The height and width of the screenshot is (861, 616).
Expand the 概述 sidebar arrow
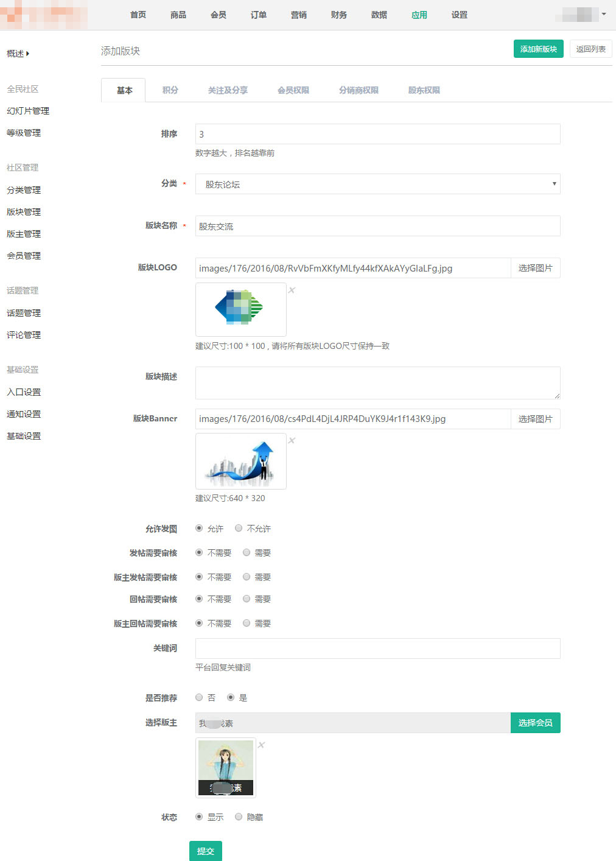(27, 54)
